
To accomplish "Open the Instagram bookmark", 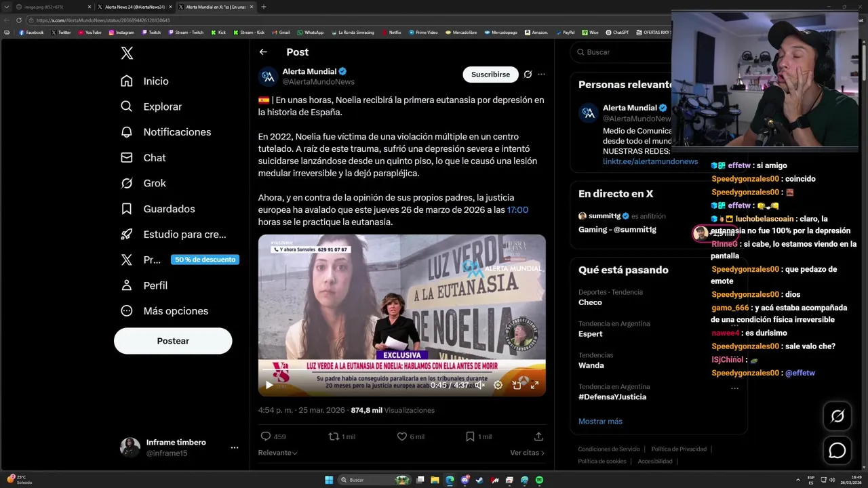I will pyautogui.click(x=121, y=33).
